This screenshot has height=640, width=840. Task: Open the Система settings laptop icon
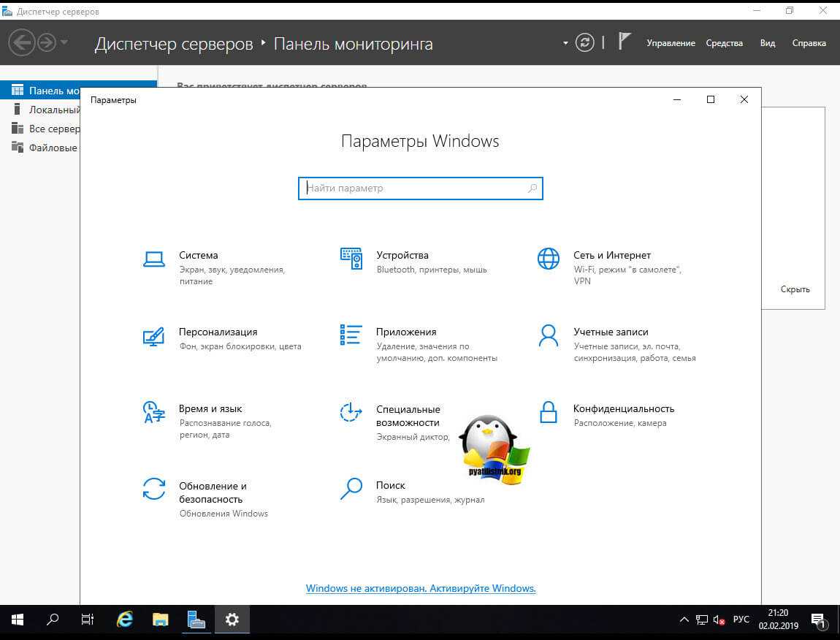click(153, 259)
